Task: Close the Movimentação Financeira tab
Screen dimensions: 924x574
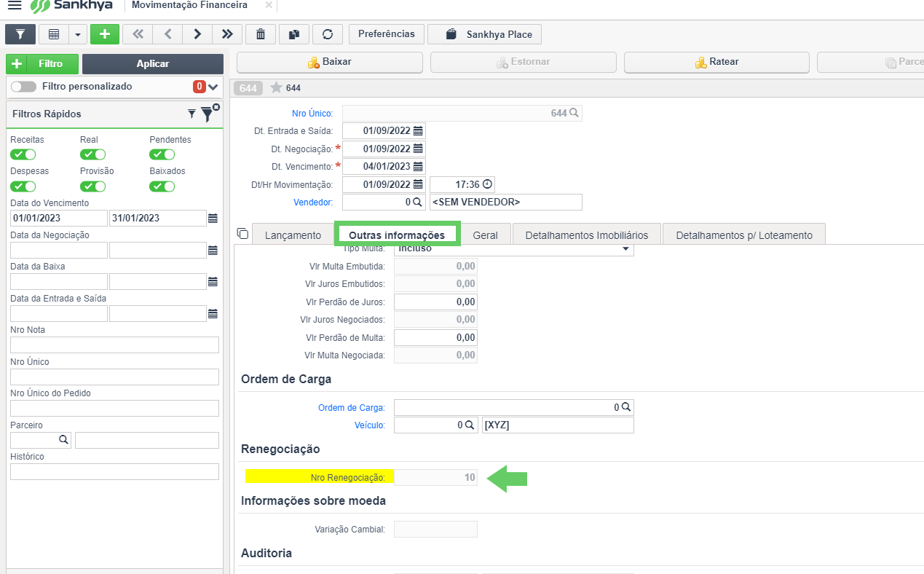Action: click(x=269, y=5)
